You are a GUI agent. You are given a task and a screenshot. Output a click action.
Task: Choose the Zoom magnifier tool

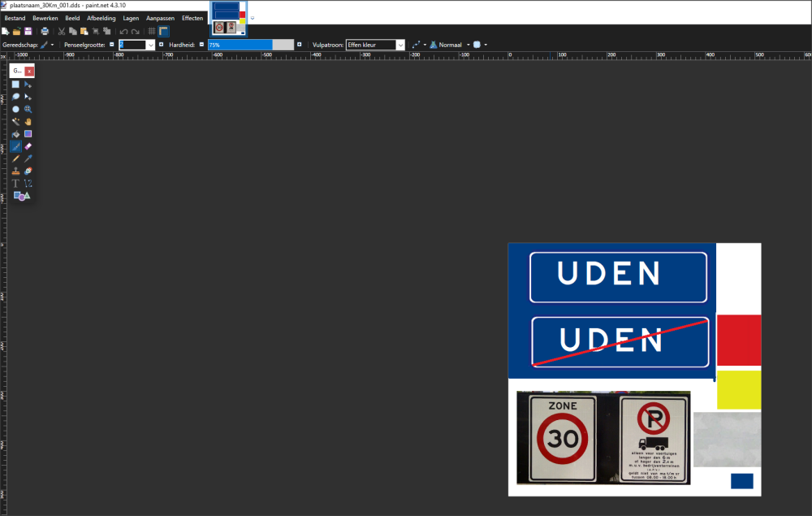pos(28,109)
